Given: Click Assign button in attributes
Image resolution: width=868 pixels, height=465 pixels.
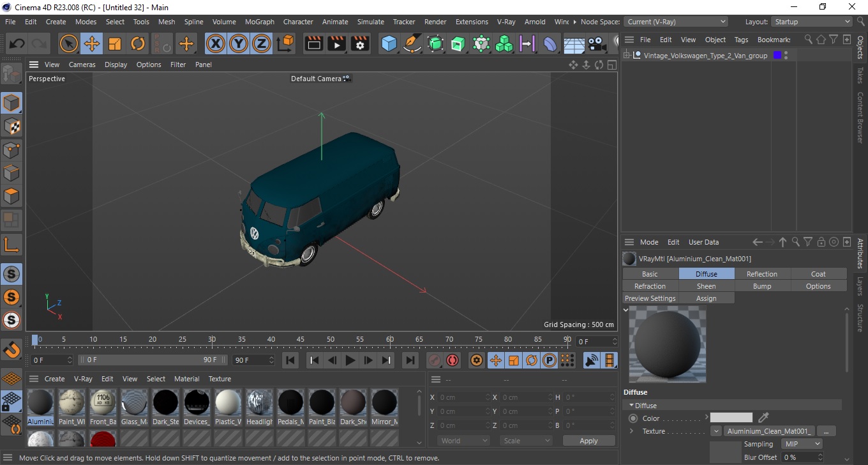Looking at the screenshot, I should 706,298.
